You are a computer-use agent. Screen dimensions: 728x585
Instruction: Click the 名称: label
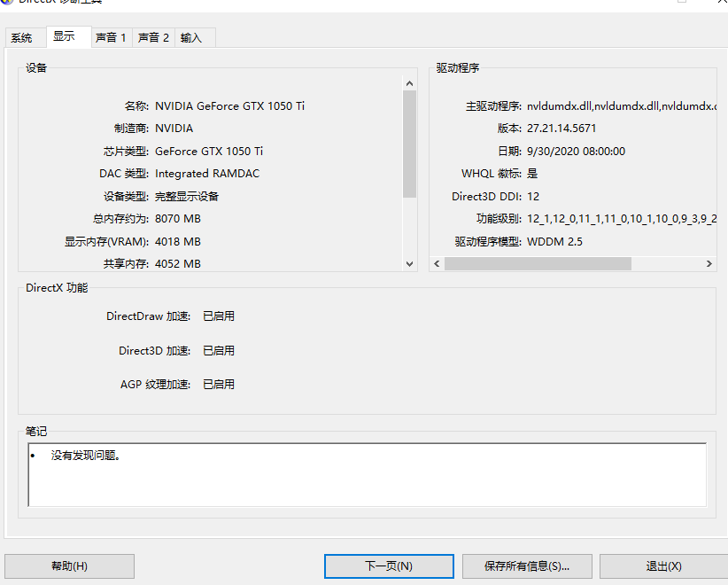point(136,106)
